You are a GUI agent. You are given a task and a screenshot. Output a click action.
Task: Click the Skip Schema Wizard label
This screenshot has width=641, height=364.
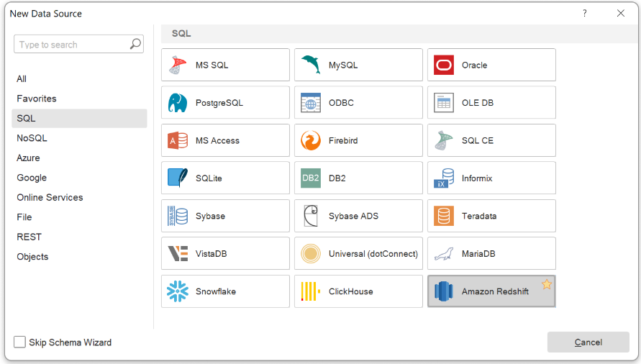[70, 342]
